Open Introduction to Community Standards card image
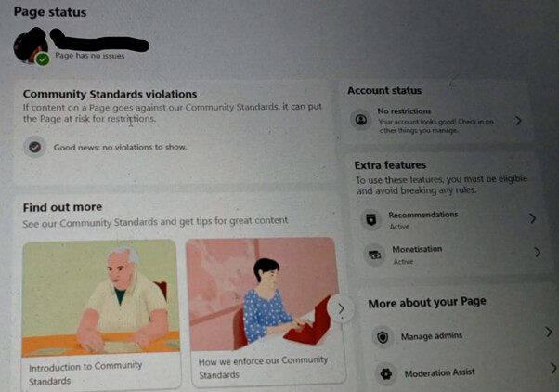Screen dimensions: 559x392 pos(100,298)
